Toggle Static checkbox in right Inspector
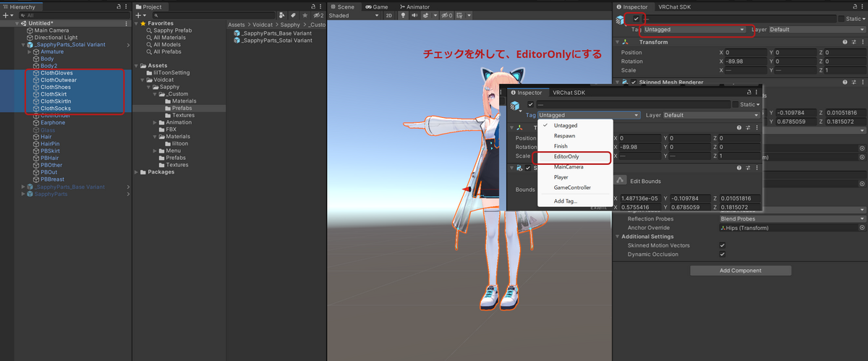The width and height of the screenshot is (868, 361). pos(841,19)
